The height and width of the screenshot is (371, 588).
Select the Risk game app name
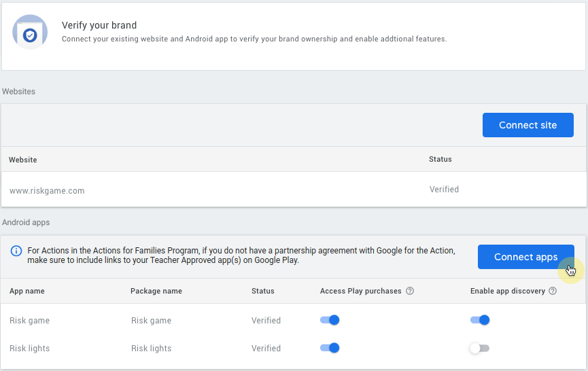click(x=29, y=321)
